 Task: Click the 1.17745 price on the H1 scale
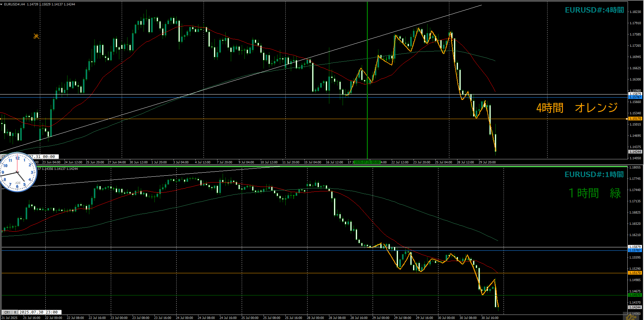635,179
